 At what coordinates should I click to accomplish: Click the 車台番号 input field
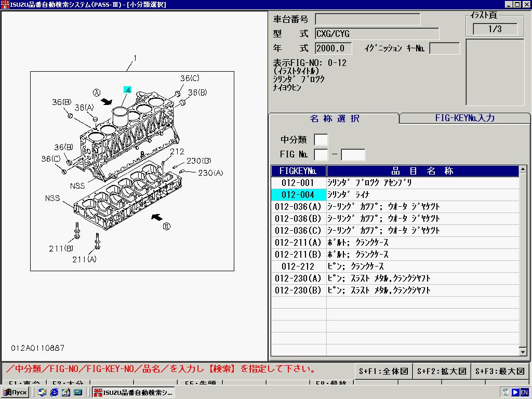(367, 19)
